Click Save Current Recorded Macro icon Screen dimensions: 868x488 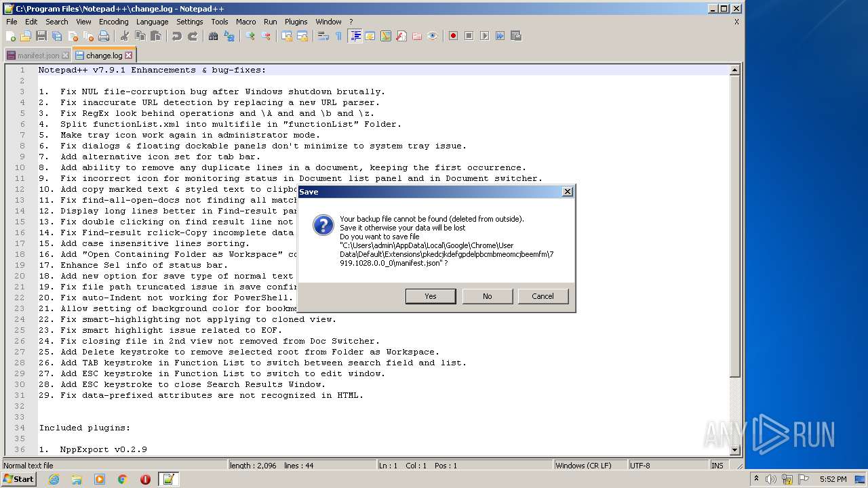pos(516,36)
